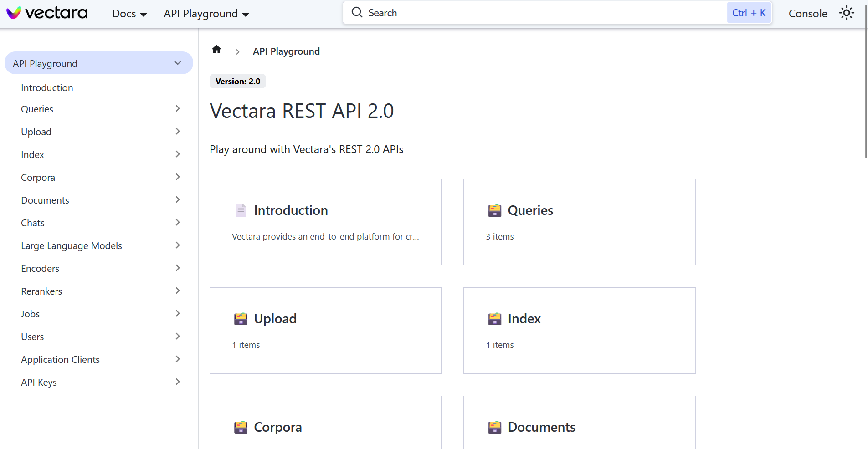Screen dimensions: 868x449
Task: Click the search magnifier icon
Action: point(357,13)
